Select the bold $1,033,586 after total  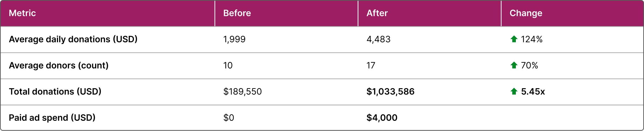pyautogui.click(x=390, y=91)
